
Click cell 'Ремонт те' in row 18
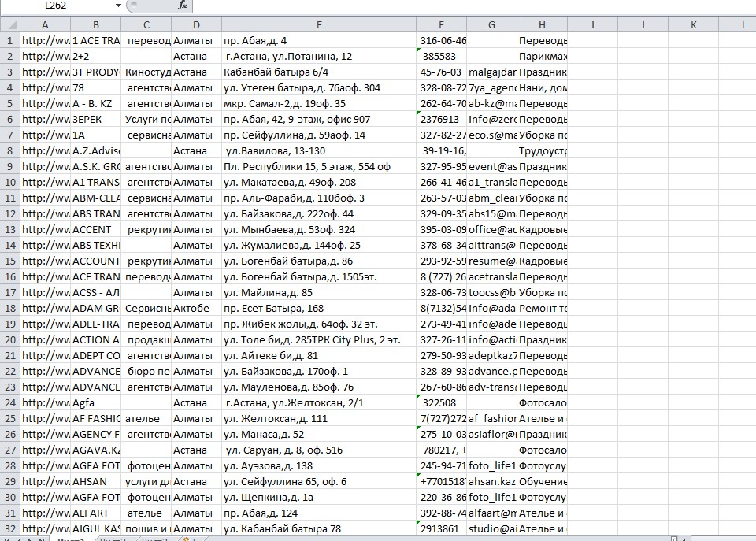coord(542,308)
